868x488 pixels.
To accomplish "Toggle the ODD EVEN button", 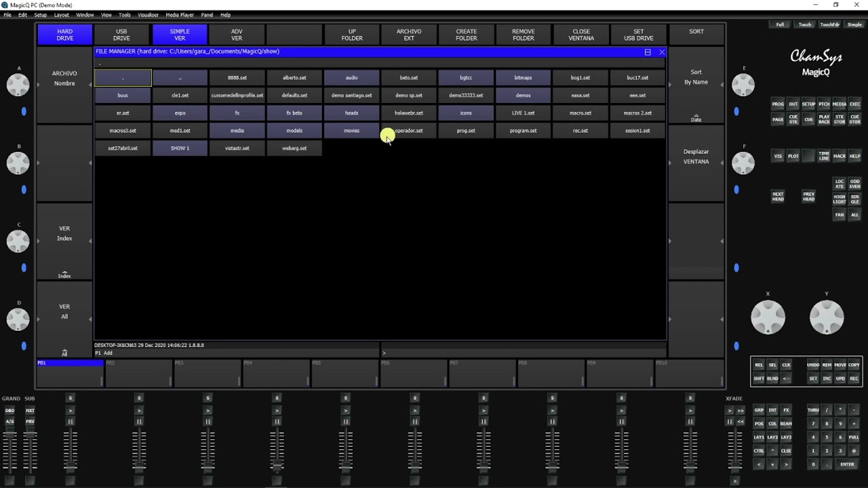I will pos(855,184).
